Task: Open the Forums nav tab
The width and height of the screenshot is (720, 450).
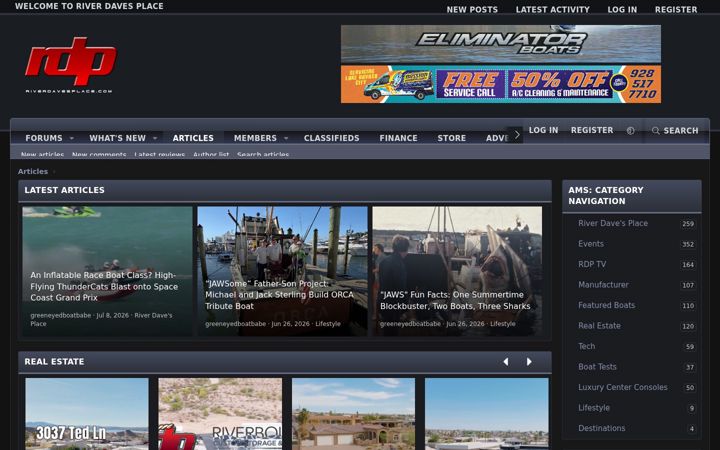Action: tap(44, 138)
